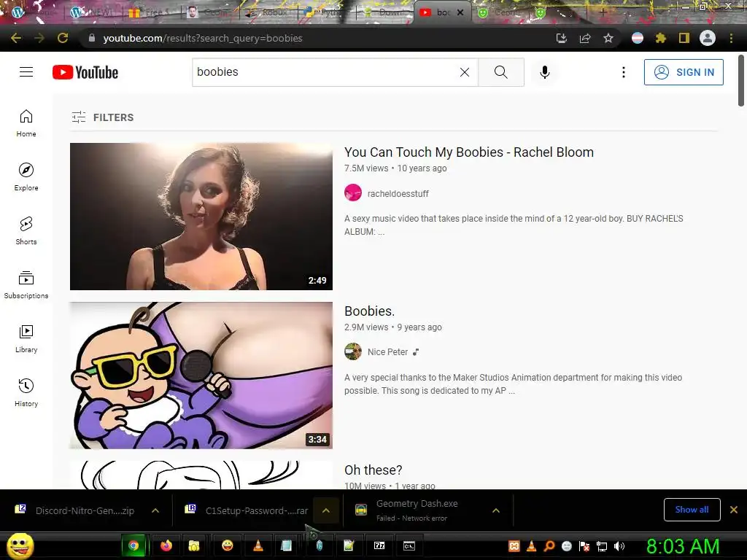Screen dimensions: 747x560
Task: Click the browser address bar URL
Action: (203, 38)
